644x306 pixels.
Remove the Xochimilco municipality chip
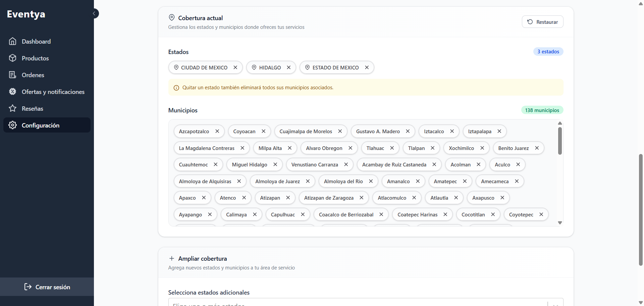pyautogui.click(x=482, y=148)
